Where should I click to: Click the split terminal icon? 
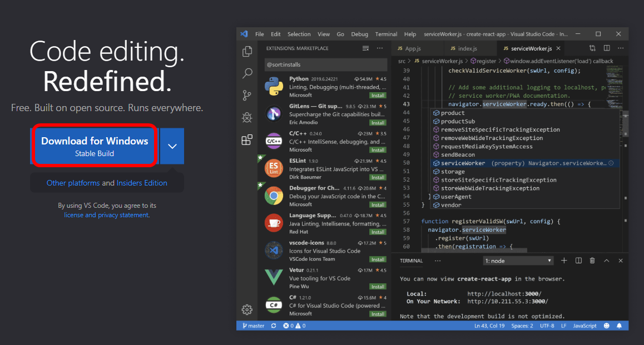(x=578, y=261)
